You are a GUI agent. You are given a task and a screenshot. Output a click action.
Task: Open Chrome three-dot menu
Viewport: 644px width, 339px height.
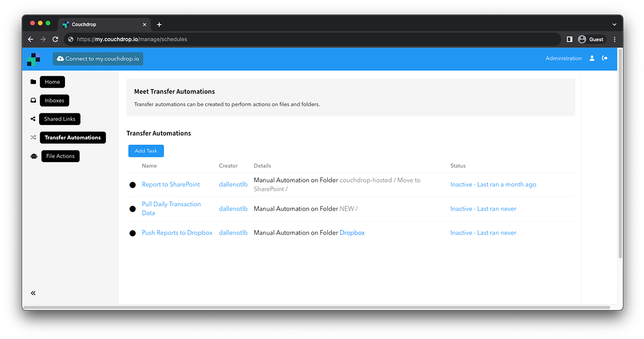pos(614,39)
